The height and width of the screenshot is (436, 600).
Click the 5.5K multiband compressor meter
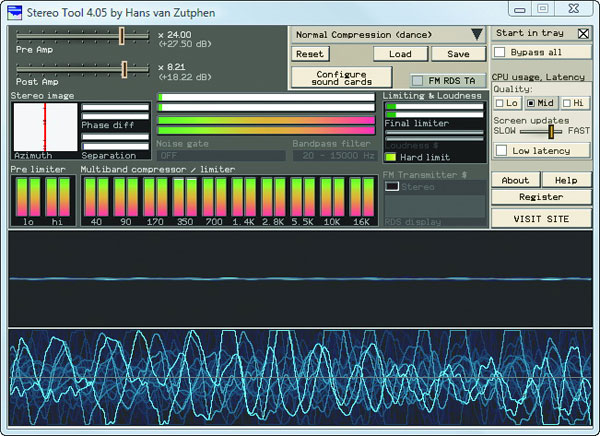point(303,197)
